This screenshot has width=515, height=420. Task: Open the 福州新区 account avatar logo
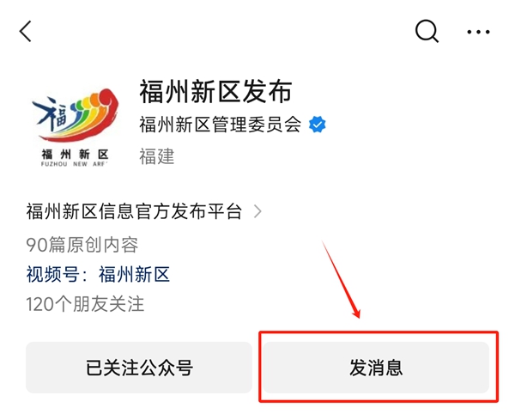tap(75, 126)
